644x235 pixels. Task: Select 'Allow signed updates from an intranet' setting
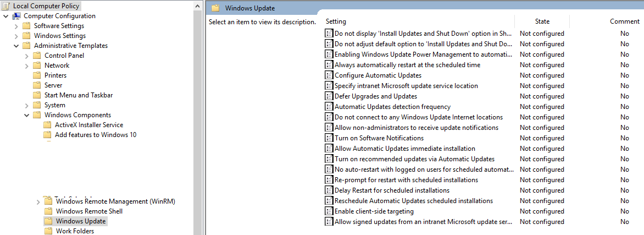[x=424, y=221]
